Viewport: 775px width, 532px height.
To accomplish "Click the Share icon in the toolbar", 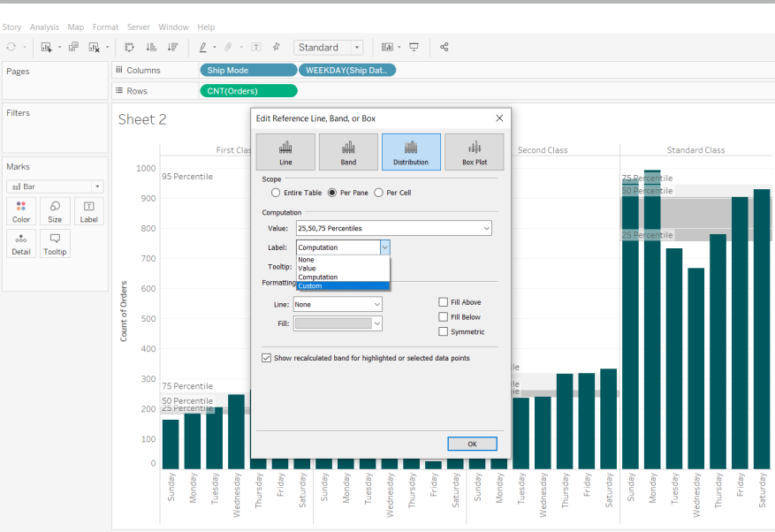I will click(444, 47).
